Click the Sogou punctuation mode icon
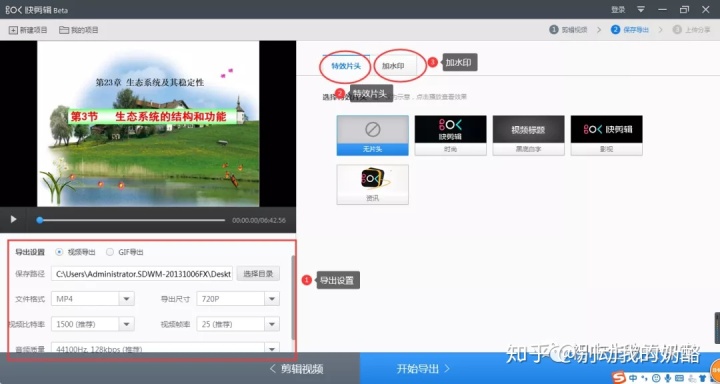The image size is (720, 384). click(643, 378)
